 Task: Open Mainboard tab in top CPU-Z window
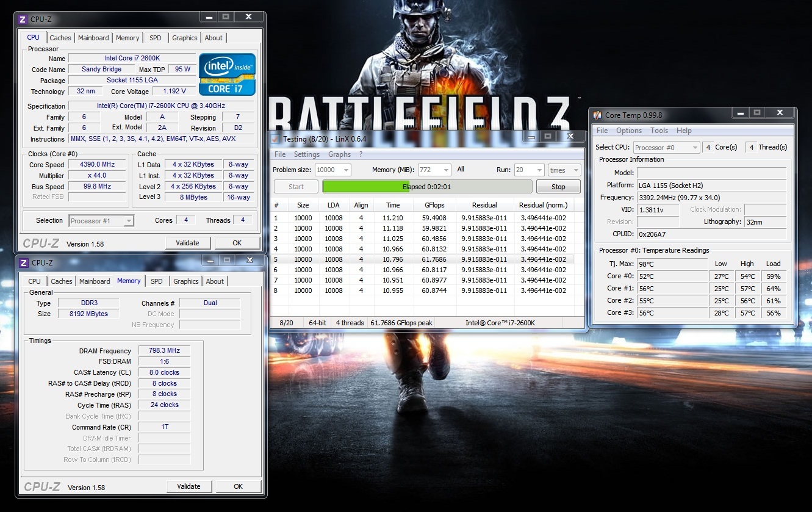(x=93, y=38)
